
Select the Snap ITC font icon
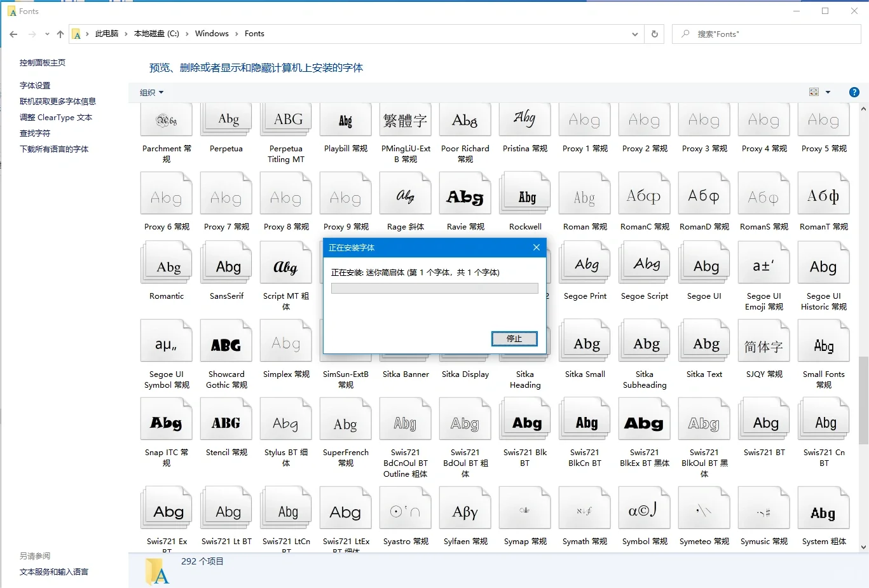click(166, 423)
